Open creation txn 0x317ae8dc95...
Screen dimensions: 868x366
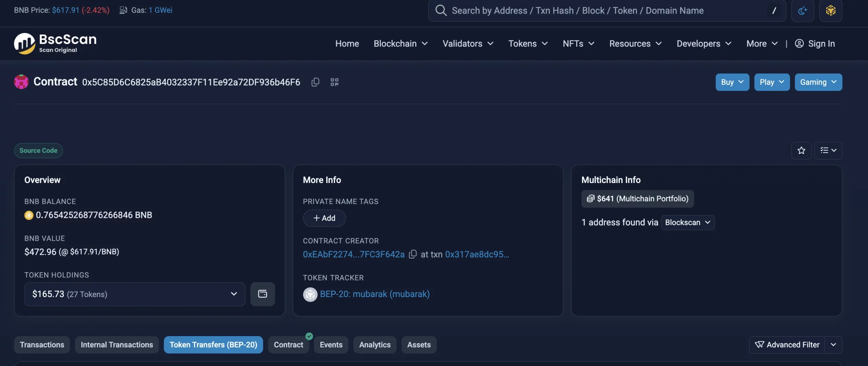coord(477,254)
